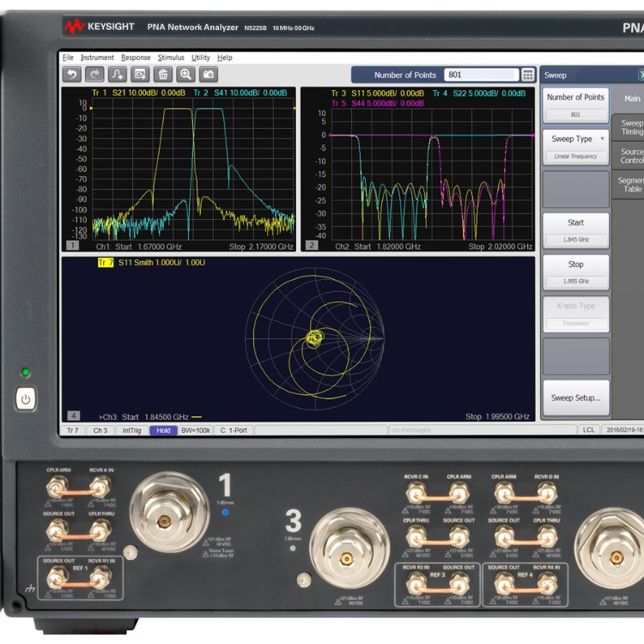Click the Ch2 Stop 2.02000 GHz label
The width and height of the screenshot is (644, 644).
point(501,246)
